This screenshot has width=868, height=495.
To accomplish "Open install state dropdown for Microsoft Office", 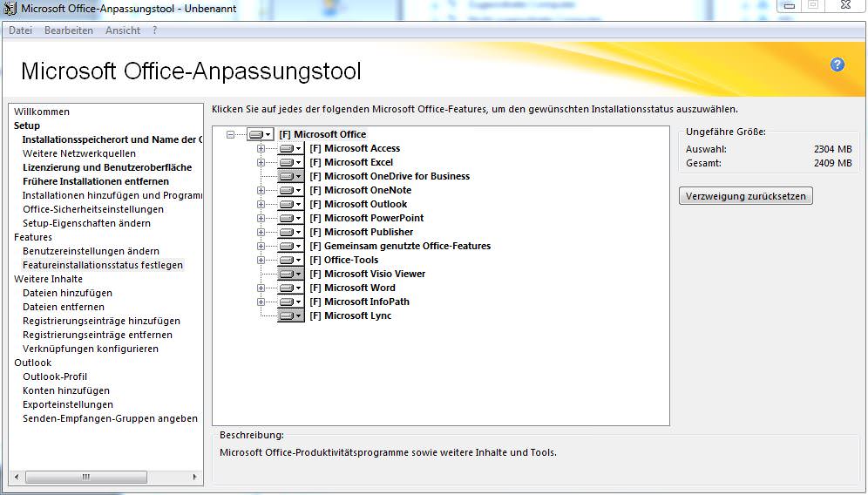I will pyautogui.click(x=261, y=134).
